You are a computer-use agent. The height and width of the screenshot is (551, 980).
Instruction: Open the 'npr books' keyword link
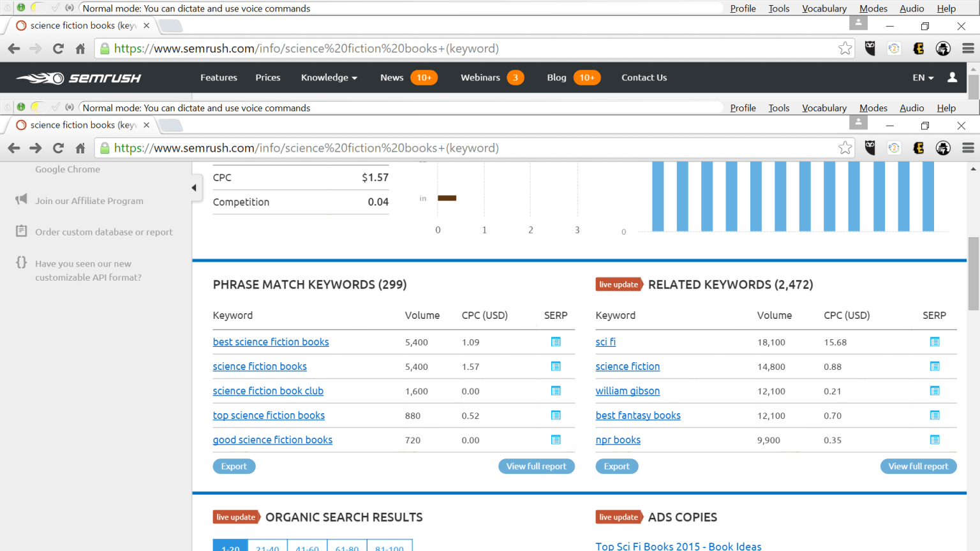(x=618, y=439)
